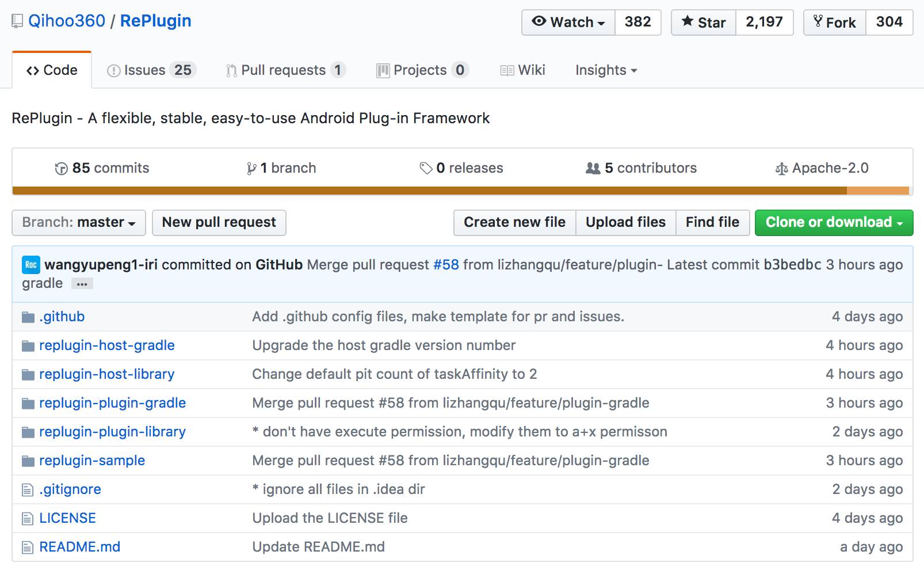
Task: Click the commits history clock icon
Action: click(61, 169)
